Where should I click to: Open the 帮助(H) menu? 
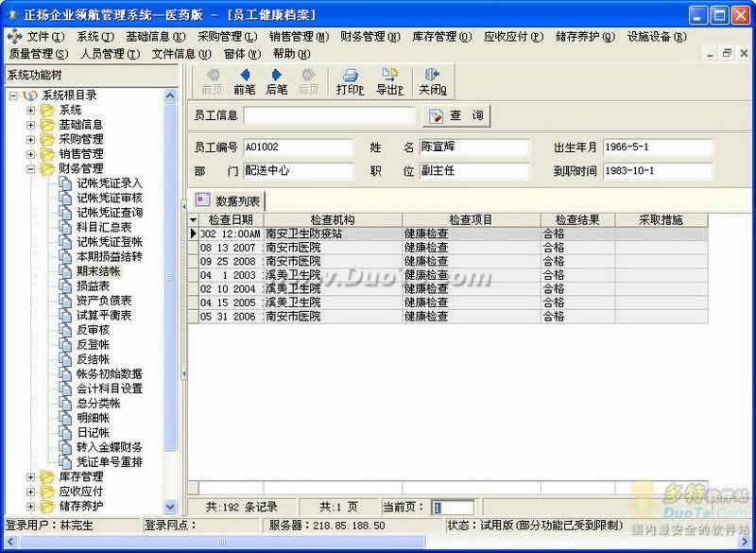(x=291, y=54)
